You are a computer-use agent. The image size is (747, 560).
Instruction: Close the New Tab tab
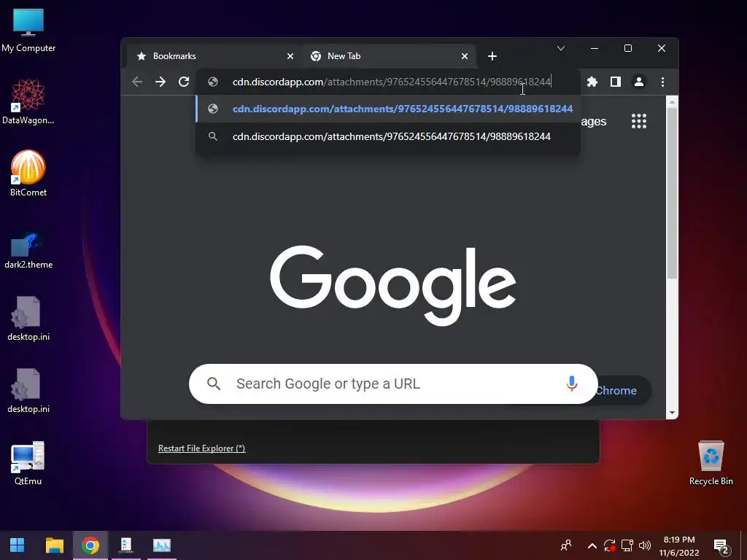[465, 56]
